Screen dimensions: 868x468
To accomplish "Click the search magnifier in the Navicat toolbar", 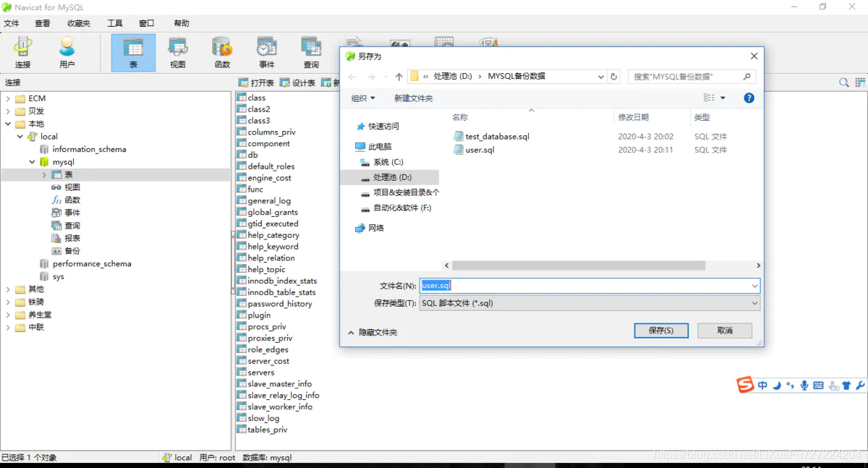I will (x=844, y=83).
